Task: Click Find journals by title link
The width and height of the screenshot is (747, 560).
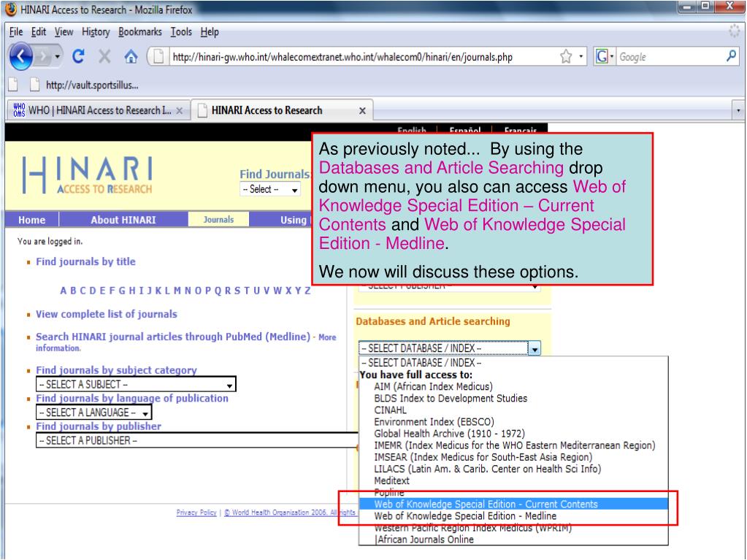Action: [85, 261]
